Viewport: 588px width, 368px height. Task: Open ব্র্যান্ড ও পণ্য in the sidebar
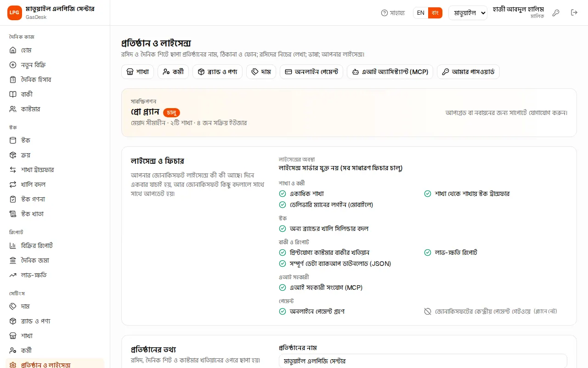pyautogui.click(x=55, y=321)
